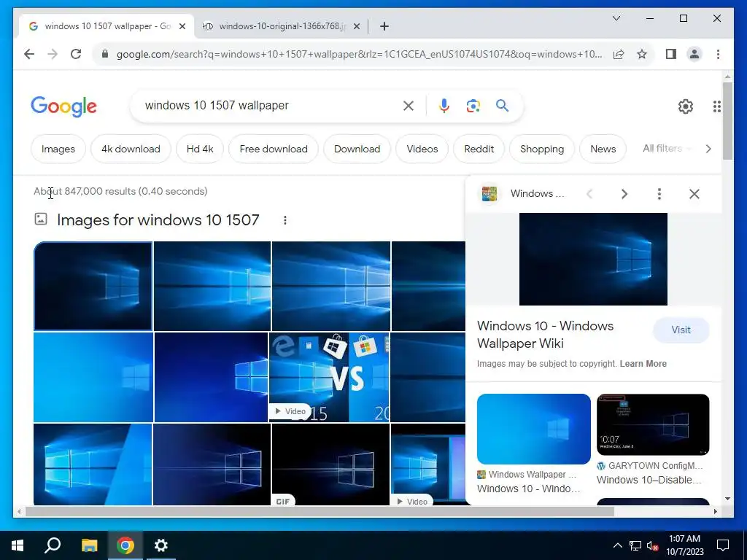Open the notification center icon
The width and height of the screenshot is (747, 560).
point(723,545)
